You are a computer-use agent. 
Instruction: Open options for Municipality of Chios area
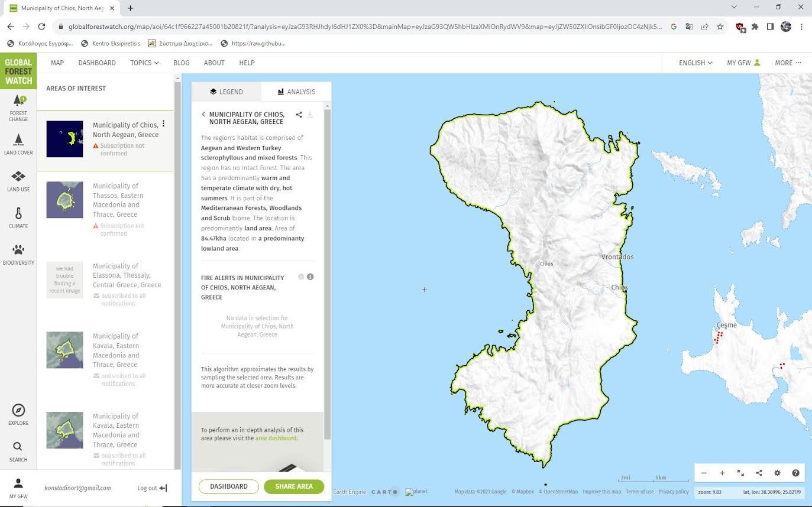[164, 124]
